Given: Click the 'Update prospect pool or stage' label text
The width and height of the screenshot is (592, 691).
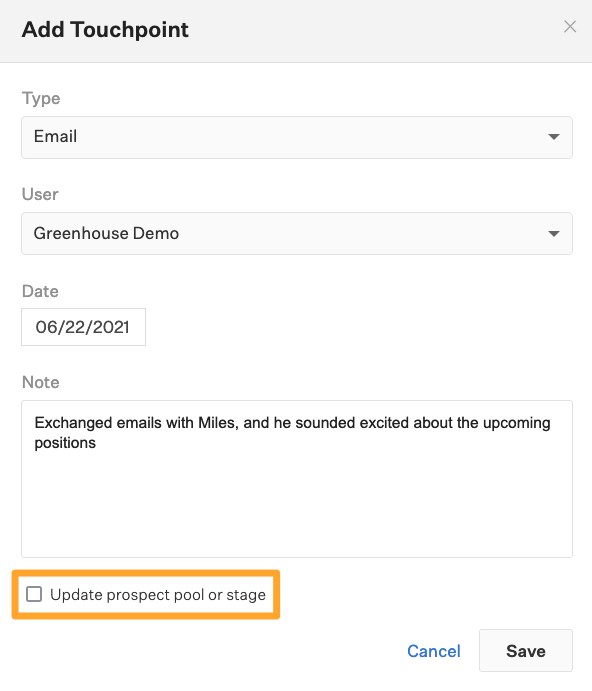Looking at the screenshot, I should [x=158, y=594].
